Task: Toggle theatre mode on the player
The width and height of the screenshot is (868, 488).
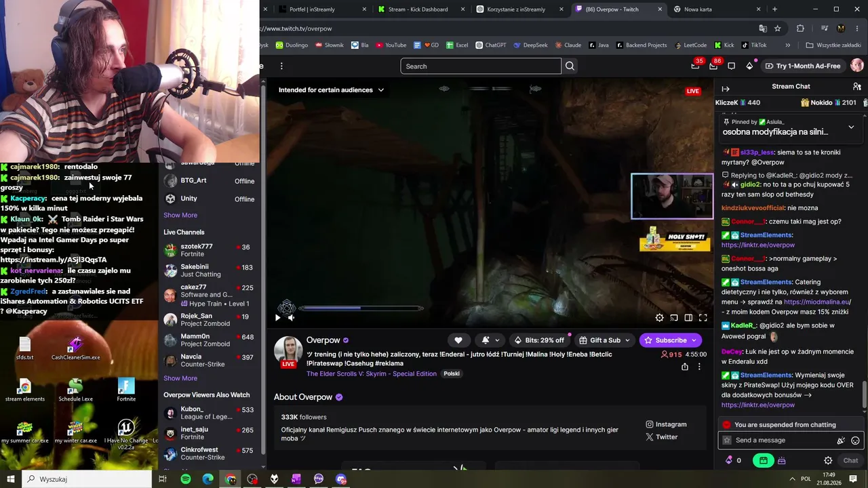Action: (x=688, y=317)
